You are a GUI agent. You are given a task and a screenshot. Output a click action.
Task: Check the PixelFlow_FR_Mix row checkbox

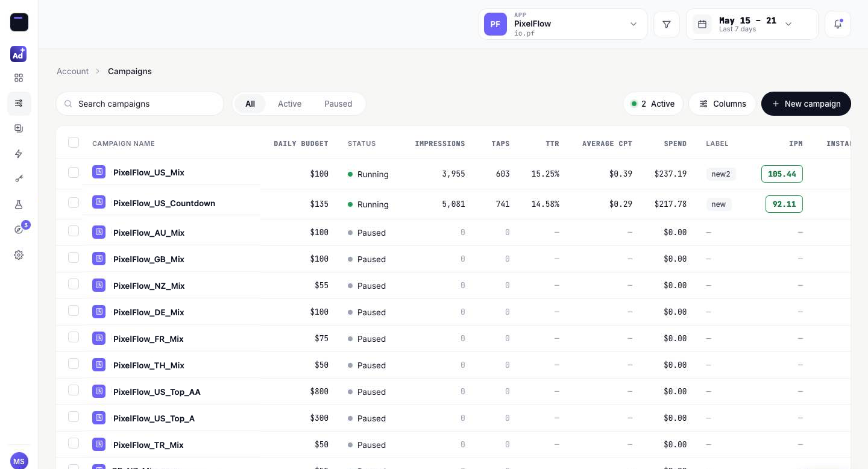[x=74, y=337]
